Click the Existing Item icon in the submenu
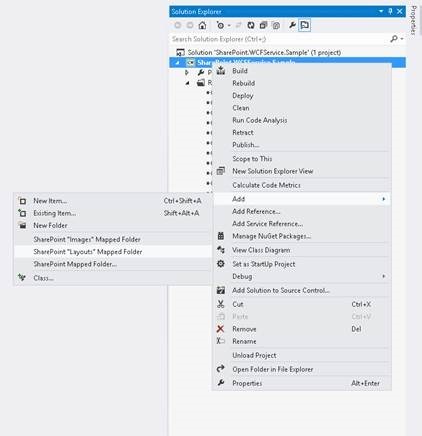This screenshot has width=422, height=436. coord(22,213)
